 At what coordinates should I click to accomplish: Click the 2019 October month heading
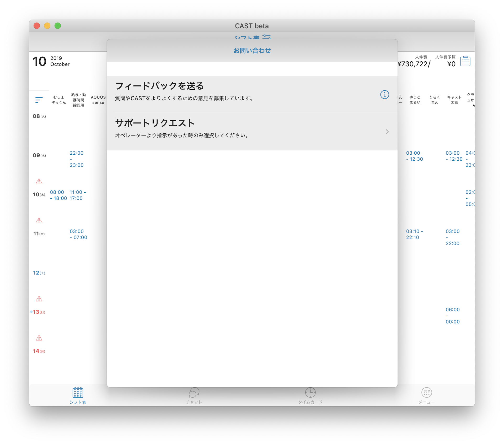(x=51, y=61)
